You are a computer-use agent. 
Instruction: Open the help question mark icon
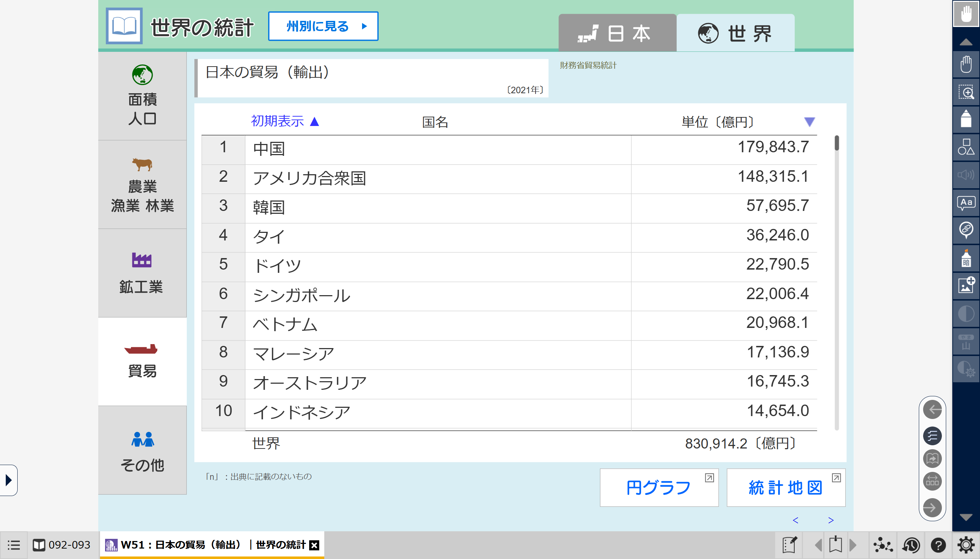pyautogui.click(x=938, y=545)
